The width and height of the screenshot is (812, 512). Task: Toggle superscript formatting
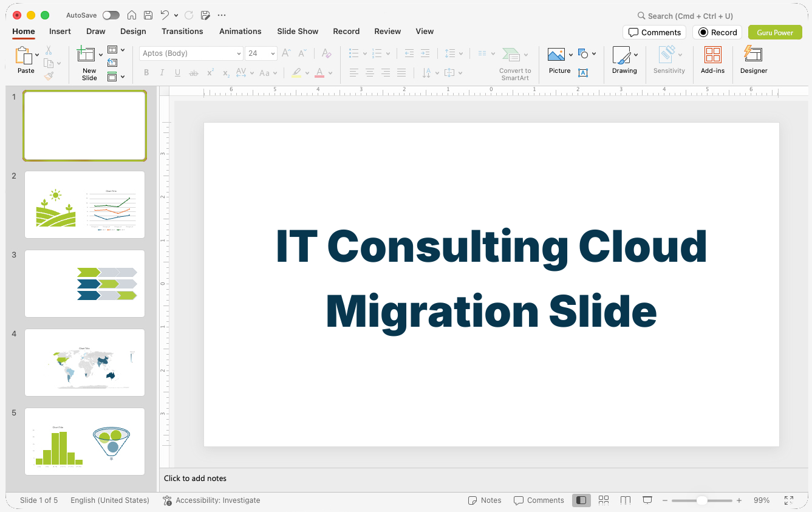pyautogui.click(x=210, y=73)
